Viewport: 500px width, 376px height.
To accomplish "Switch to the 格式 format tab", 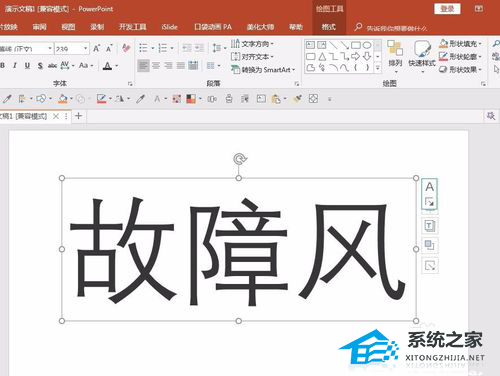I will coord(329,27).
